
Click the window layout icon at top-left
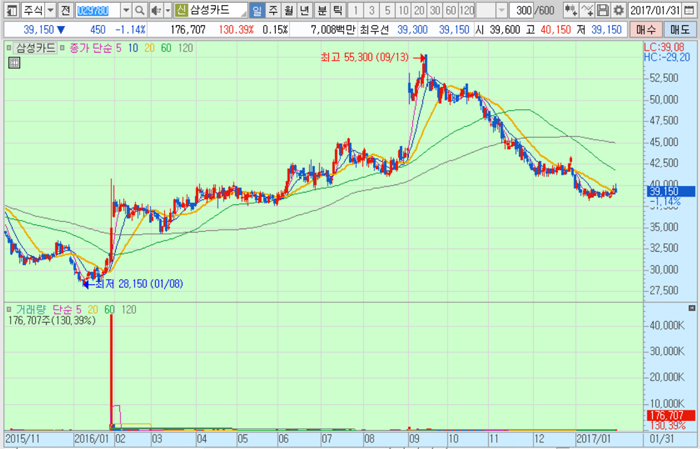coord(9,10)
